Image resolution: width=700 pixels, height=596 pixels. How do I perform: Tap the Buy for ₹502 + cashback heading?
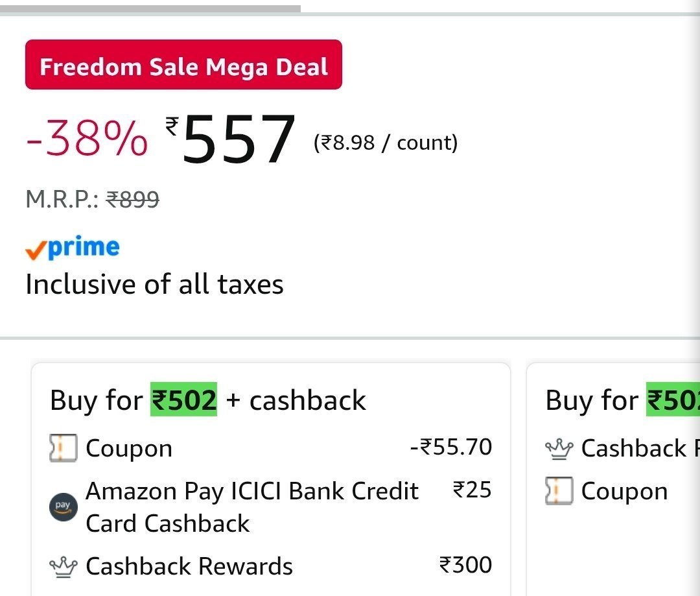coord(208,400)
